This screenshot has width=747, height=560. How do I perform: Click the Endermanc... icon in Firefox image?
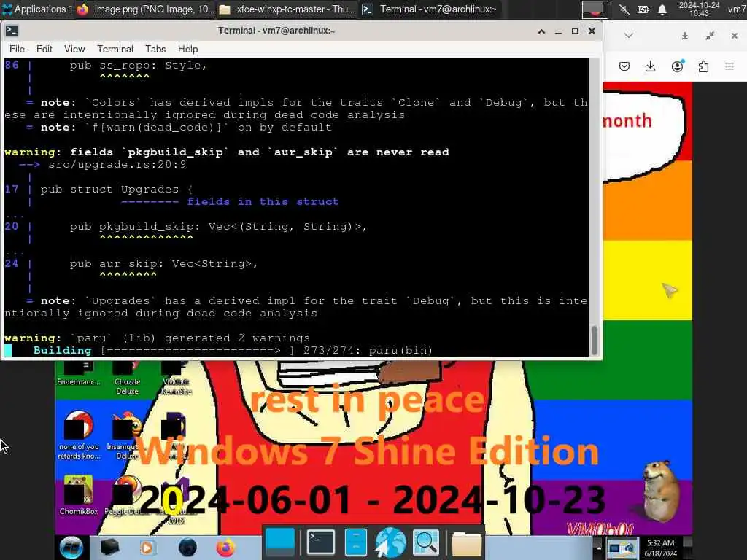point(79,374)
